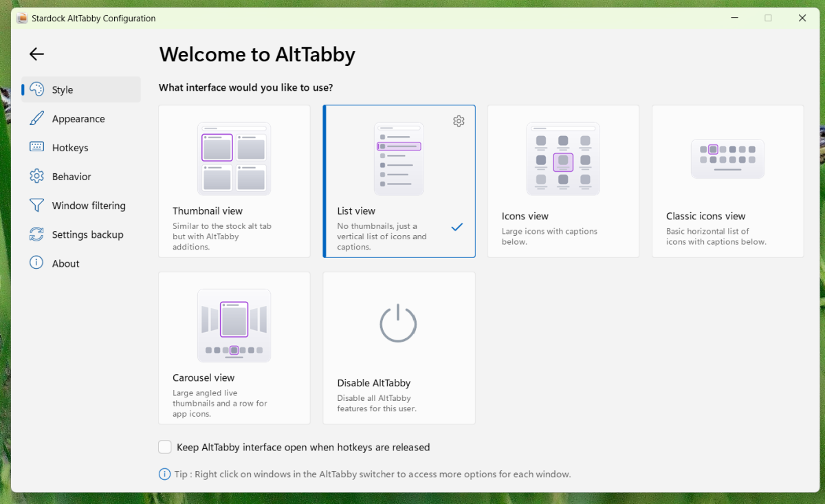Image resolution: width=825 pixels, height=504 pixels.
Task: Click the Carousel view preview image
Action: [x=234, y=325]
